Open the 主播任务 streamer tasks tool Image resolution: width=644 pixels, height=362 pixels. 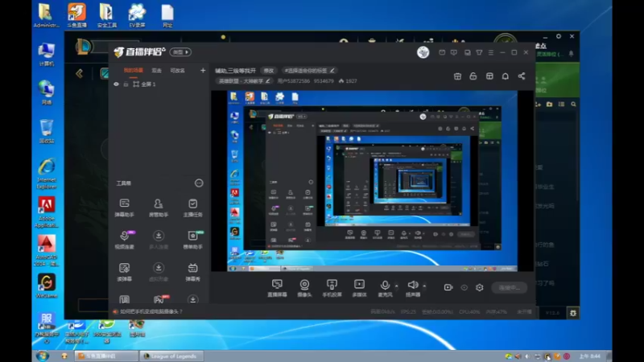point(192,208)
